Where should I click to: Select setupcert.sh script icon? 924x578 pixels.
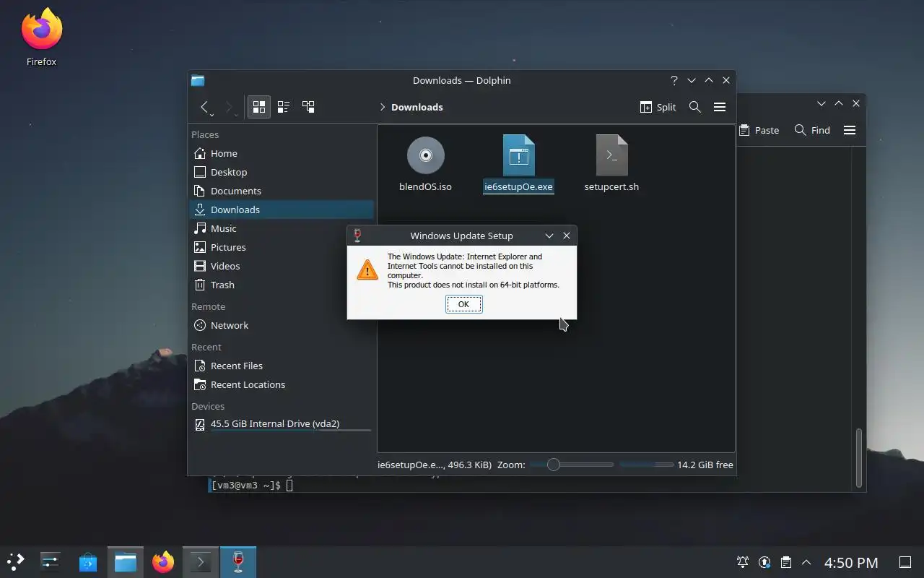click(611, 155)
